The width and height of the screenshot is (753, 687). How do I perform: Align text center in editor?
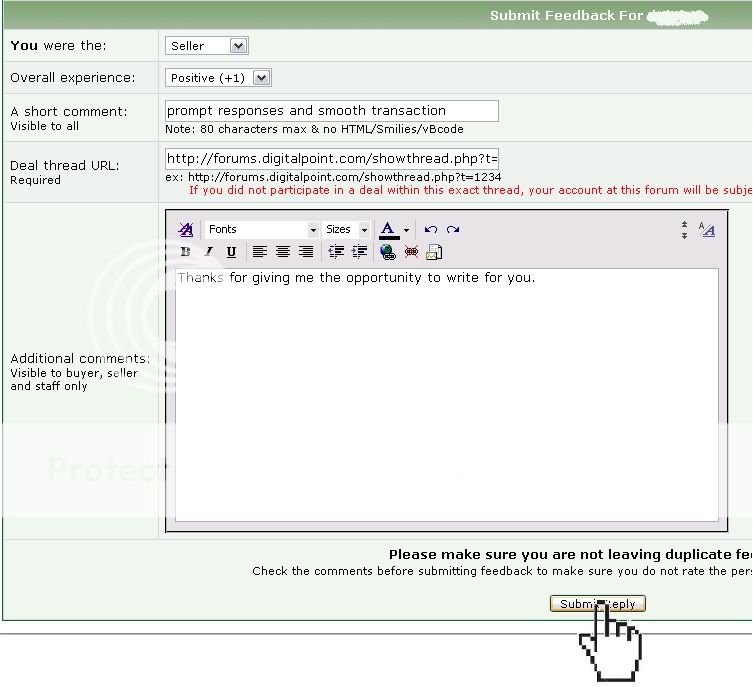(283, 252)
